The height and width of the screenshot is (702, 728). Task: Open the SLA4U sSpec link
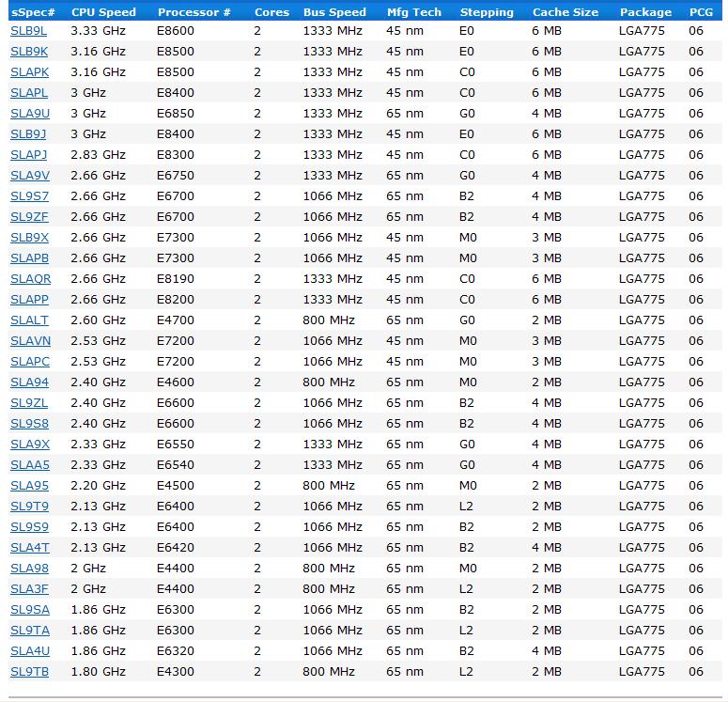[30, 651]
